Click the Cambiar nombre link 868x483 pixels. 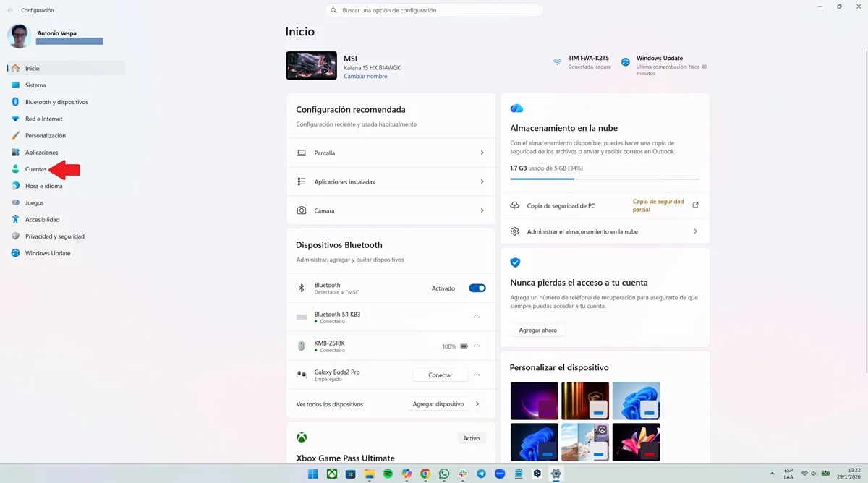pyautogui.click(x=365, y=77)
